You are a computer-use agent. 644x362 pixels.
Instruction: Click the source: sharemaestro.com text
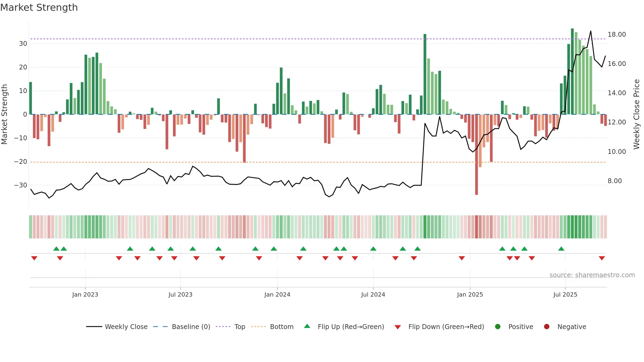[592, 275]
